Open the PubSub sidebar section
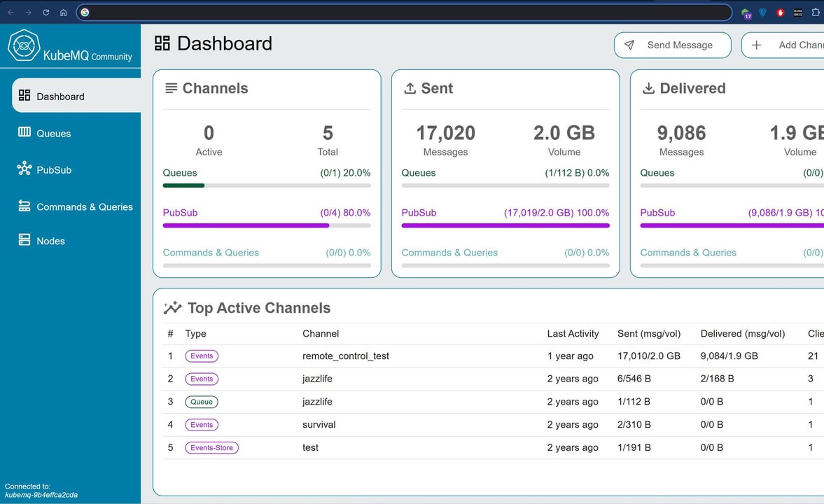The width and height of the screenshot is (824, 504). [x=53, y=170]
